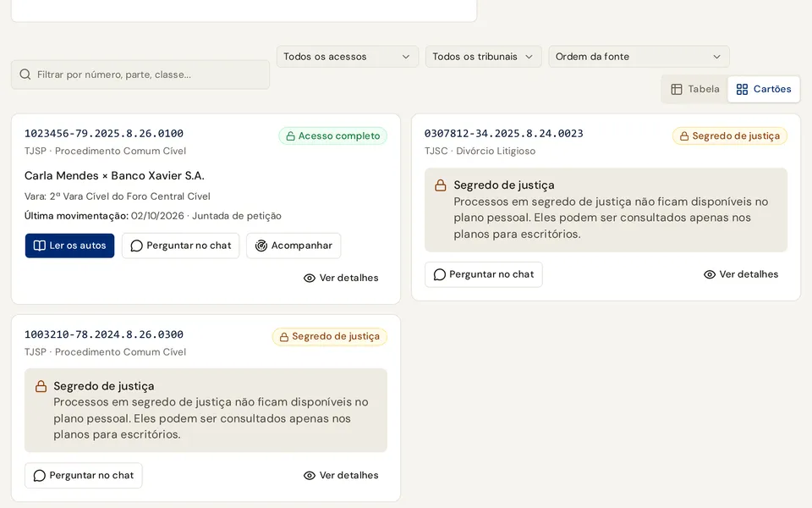812x508 pixels.
Task: Click the search magnifier icon in filter field
Action: tap(25, 75)
